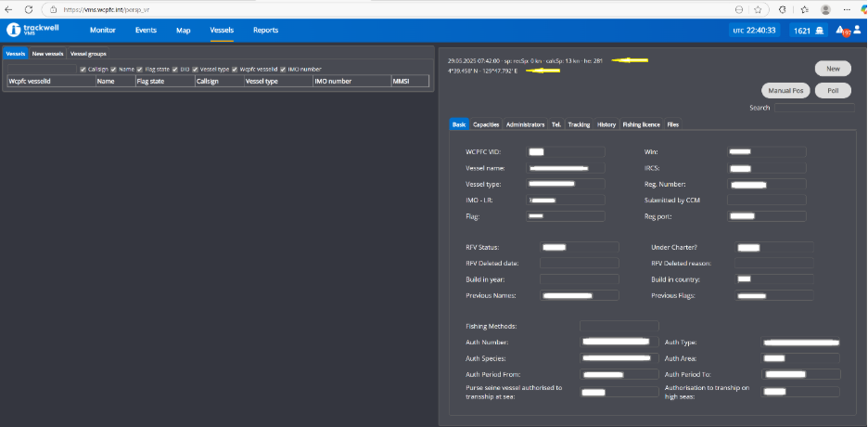The height and width of the screenshot is (427, 868).
Task: Go back using browser back arrow
Action: click(x=9, y=9)
